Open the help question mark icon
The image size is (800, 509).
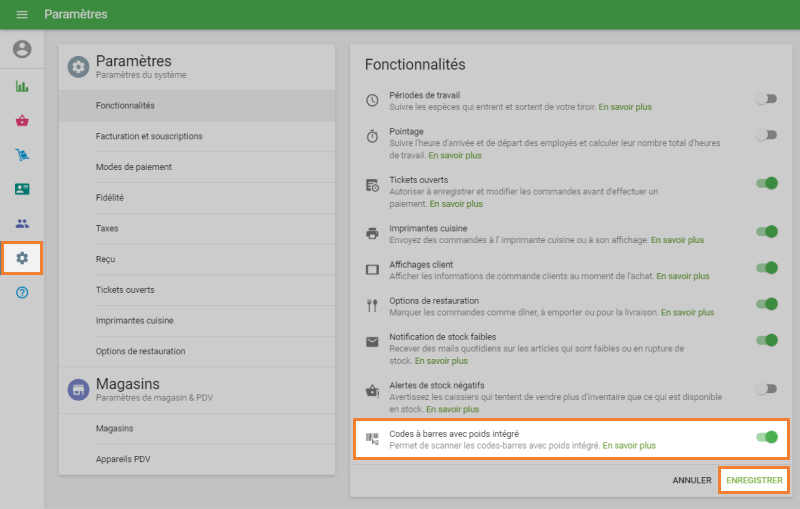[22, 293]
